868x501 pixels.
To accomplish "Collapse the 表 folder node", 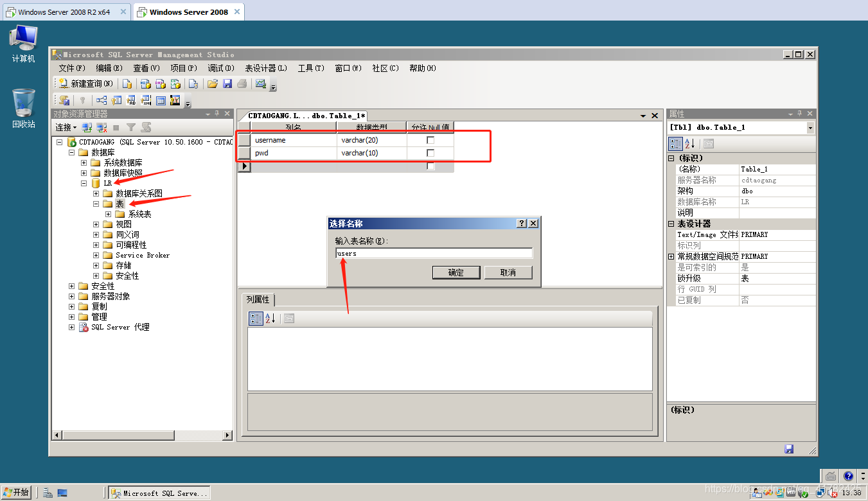I will click(x=96, y=204).
